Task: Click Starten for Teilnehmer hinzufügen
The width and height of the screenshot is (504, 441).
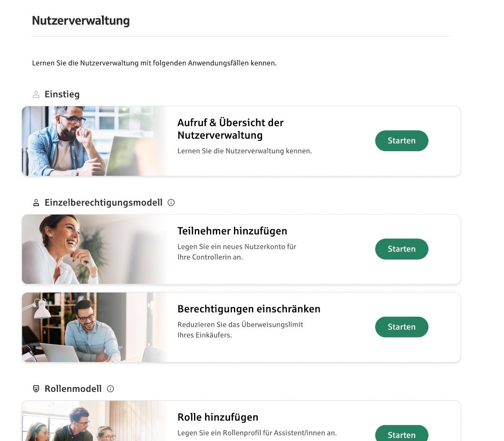Action: pos(402,249)
